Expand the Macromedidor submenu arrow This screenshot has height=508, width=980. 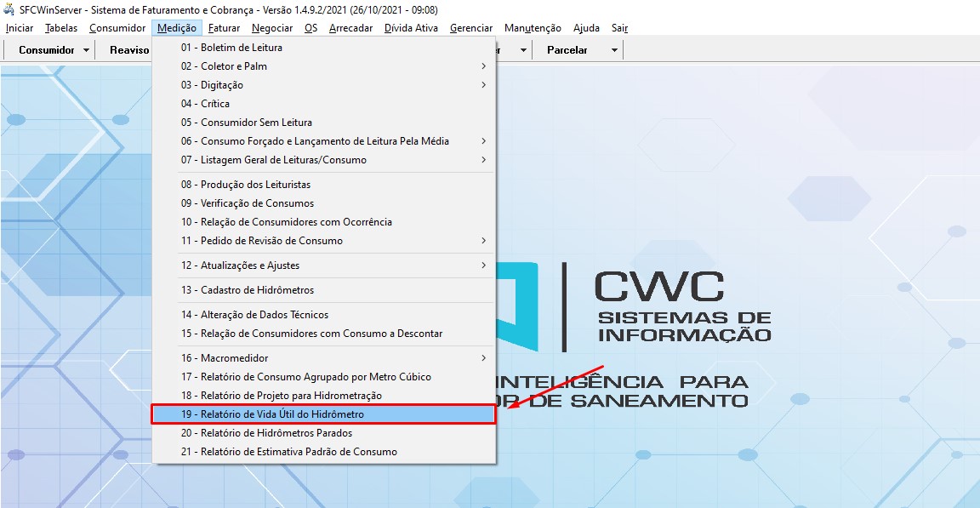[483, 358]
